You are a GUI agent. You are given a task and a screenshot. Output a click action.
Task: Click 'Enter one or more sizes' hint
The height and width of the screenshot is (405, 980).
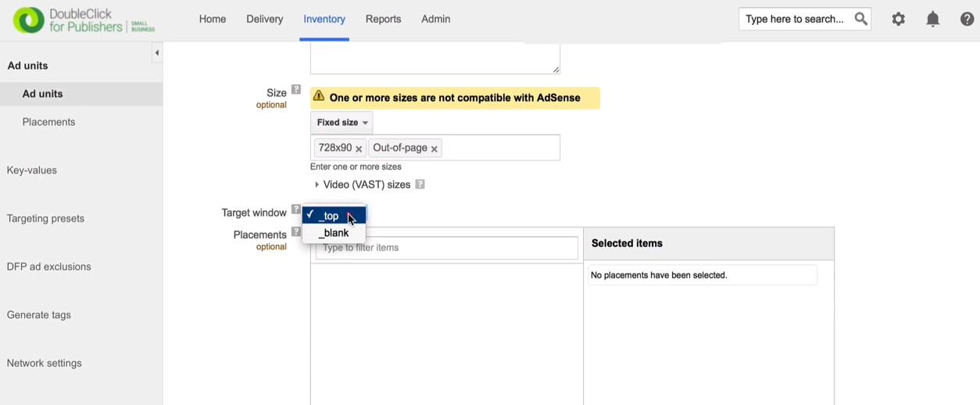click(356, 167)
